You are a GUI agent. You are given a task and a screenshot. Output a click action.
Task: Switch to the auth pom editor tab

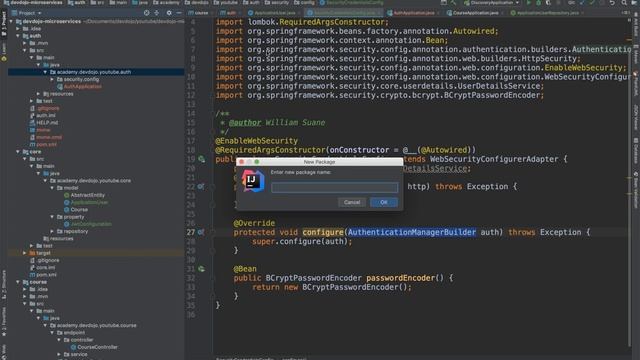point(230,13)
